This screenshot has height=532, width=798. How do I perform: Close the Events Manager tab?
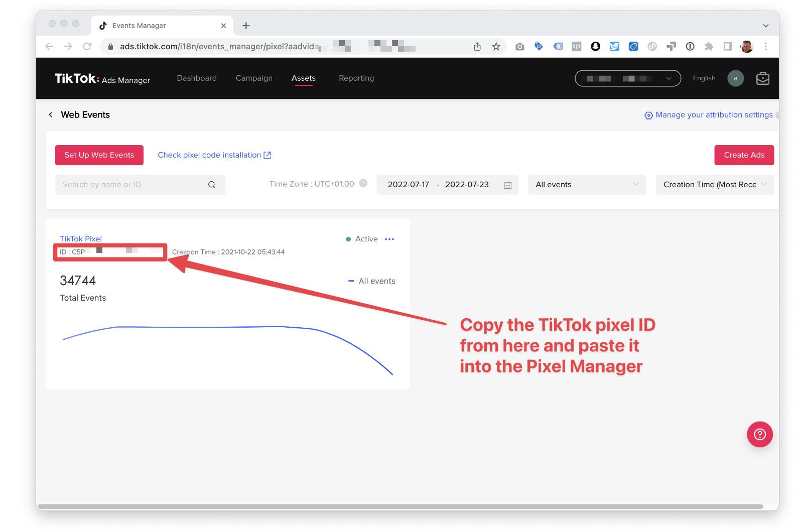(223, 26)
